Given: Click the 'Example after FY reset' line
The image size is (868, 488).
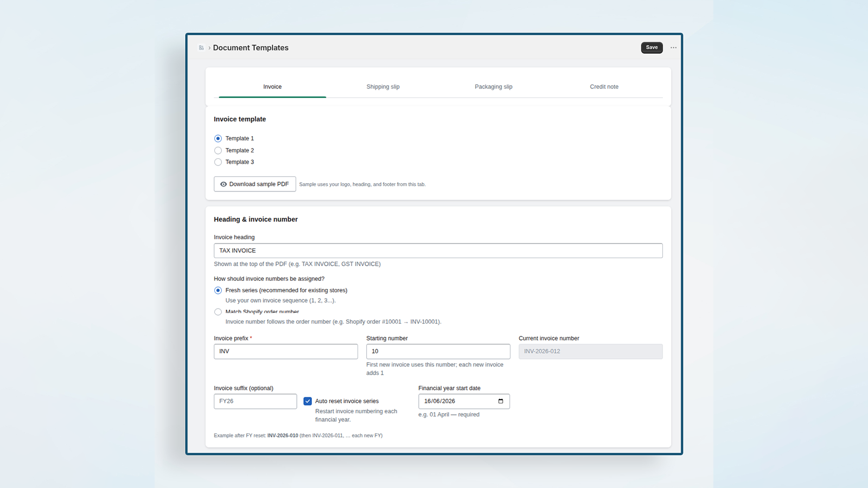Looking at the screenshot, I should pos(298,435).
